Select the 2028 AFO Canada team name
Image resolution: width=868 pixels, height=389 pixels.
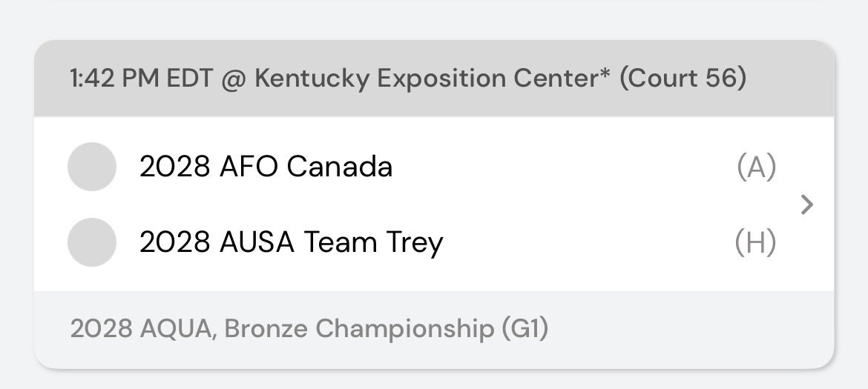[266, 166]
